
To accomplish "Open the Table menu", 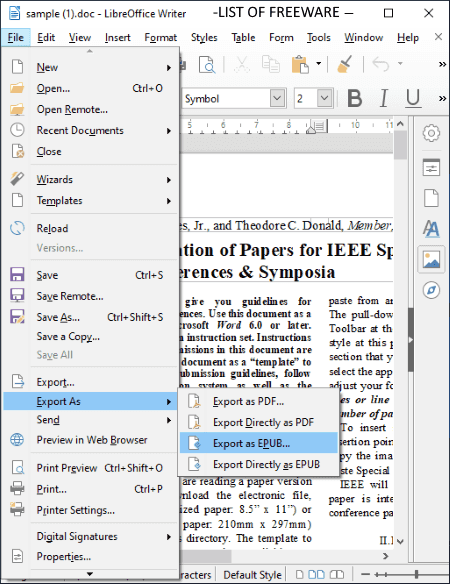I will tap(243, 38).
